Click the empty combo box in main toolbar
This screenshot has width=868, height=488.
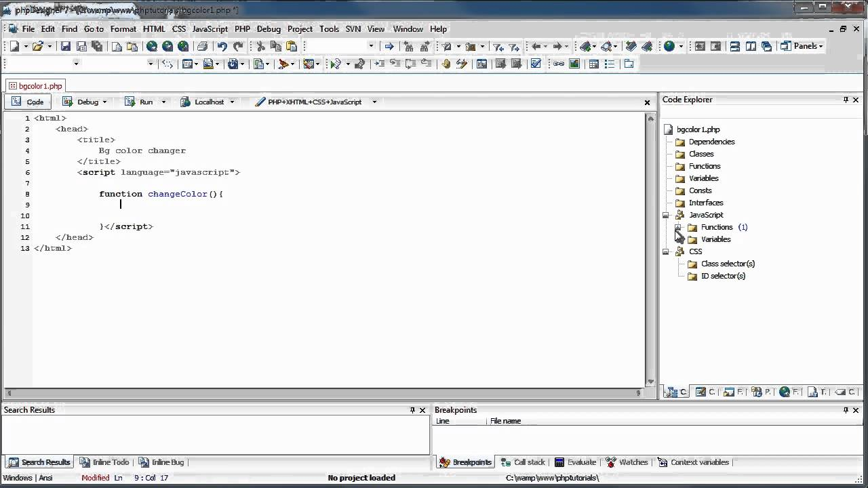pos(339,46)
